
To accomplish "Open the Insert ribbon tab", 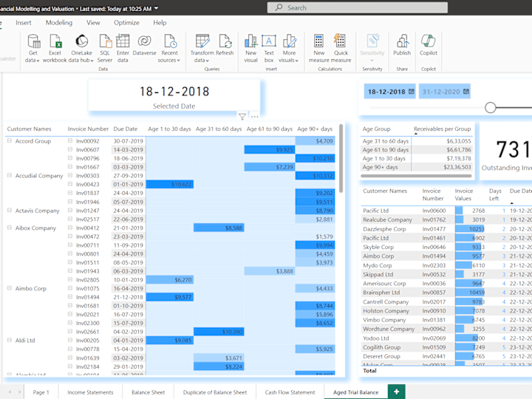I will click(24, 23).
